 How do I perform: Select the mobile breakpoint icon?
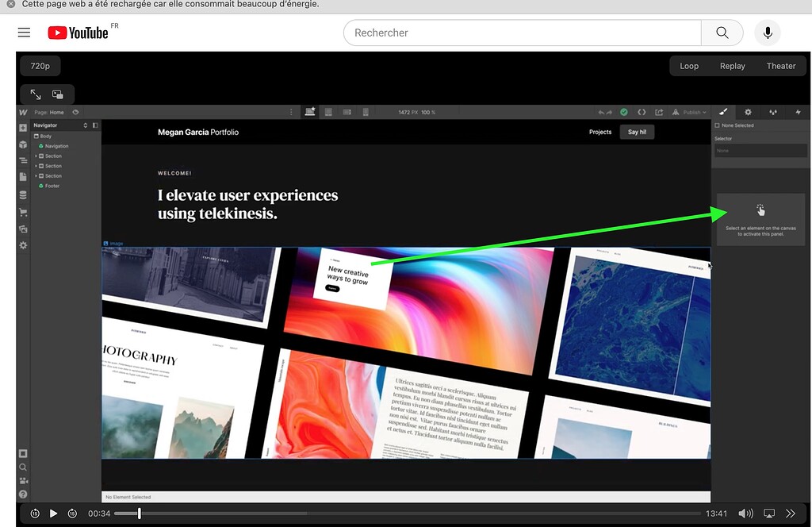pos(365,112)
